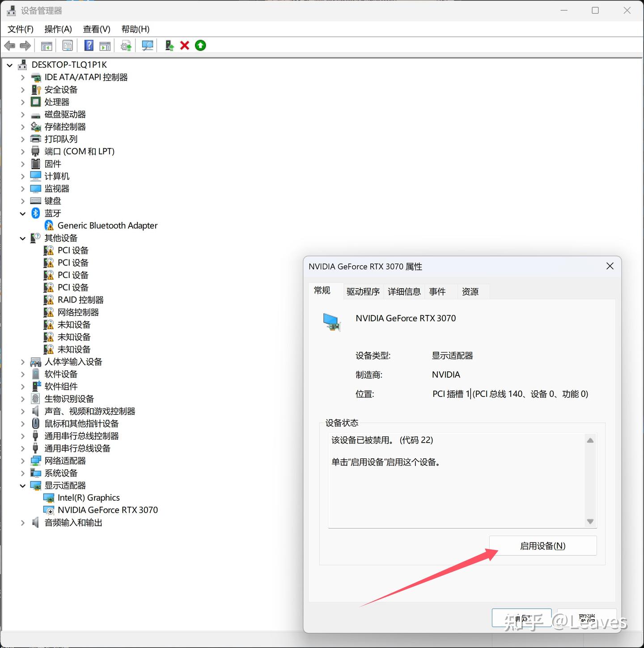Click the Enable device toolbar icon
Image resolution: width=644 pixels, height=648 pixels.
169,46
